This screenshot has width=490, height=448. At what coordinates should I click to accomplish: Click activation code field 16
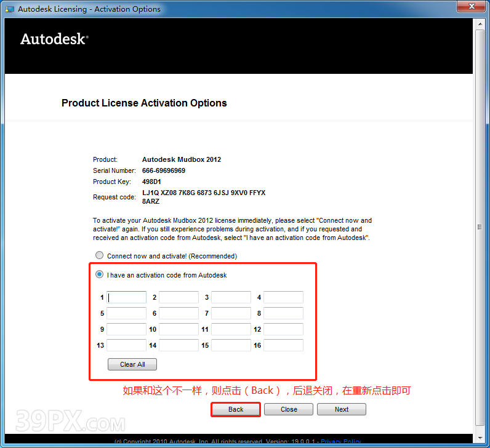[x=283, y=345]
